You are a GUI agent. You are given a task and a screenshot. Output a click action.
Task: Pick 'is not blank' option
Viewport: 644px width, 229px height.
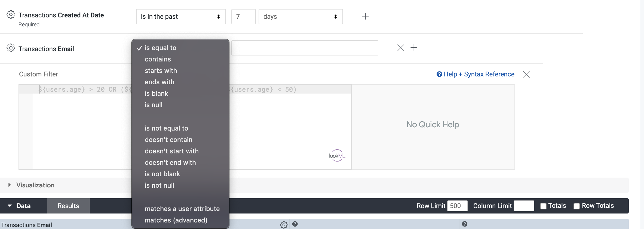[180, 174]
